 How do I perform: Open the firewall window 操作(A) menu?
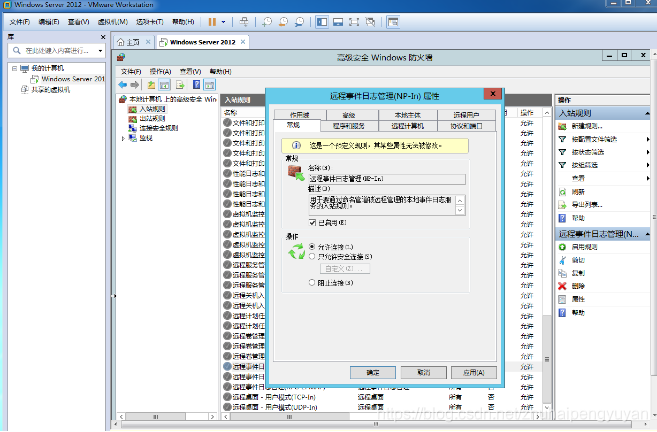pyautogui.click(x=160, y=72)
